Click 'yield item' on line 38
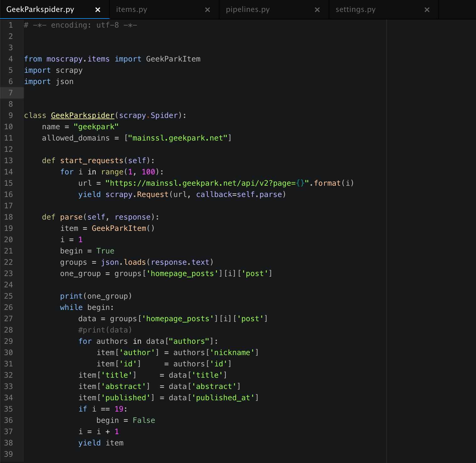The height and width of the screenshot is (463, 476). (101, 443)
